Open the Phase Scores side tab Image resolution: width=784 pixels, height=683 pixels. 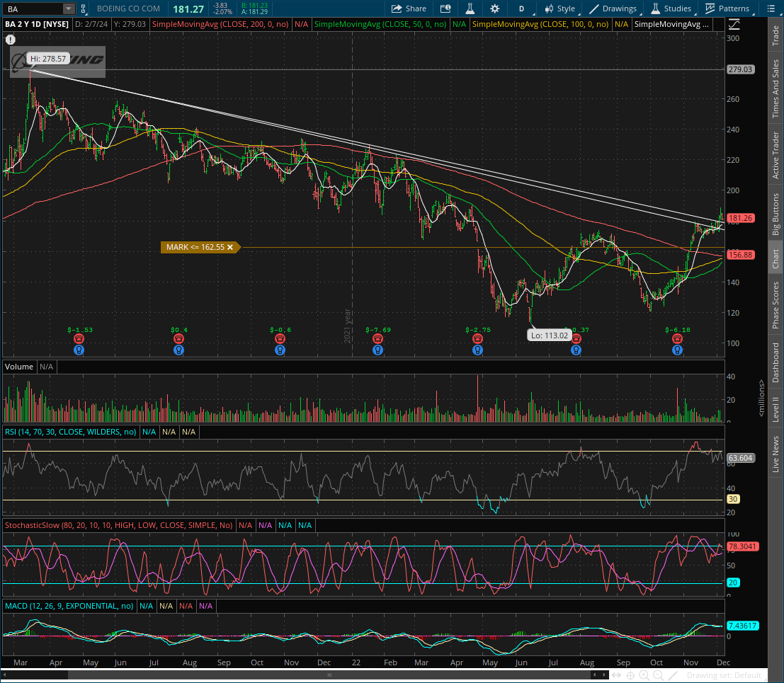pyautogui.click(x=776, y=305)
